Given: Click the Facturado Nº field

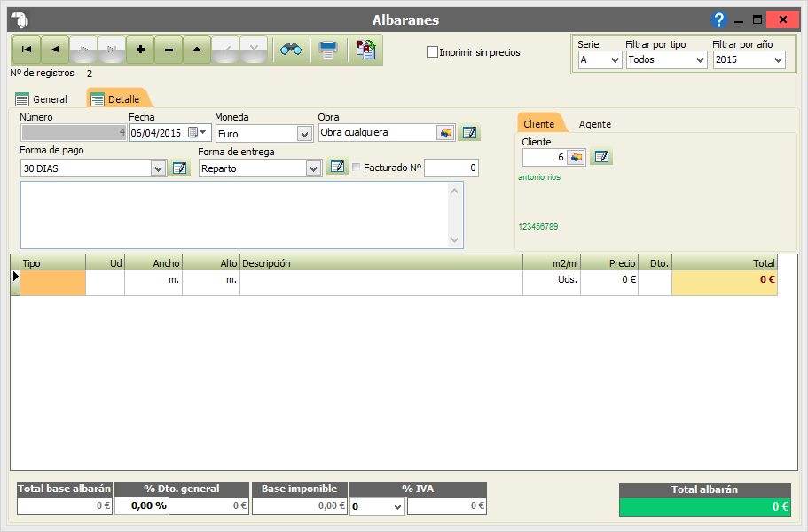Looking at the screenshot, I should click(451, 168).
